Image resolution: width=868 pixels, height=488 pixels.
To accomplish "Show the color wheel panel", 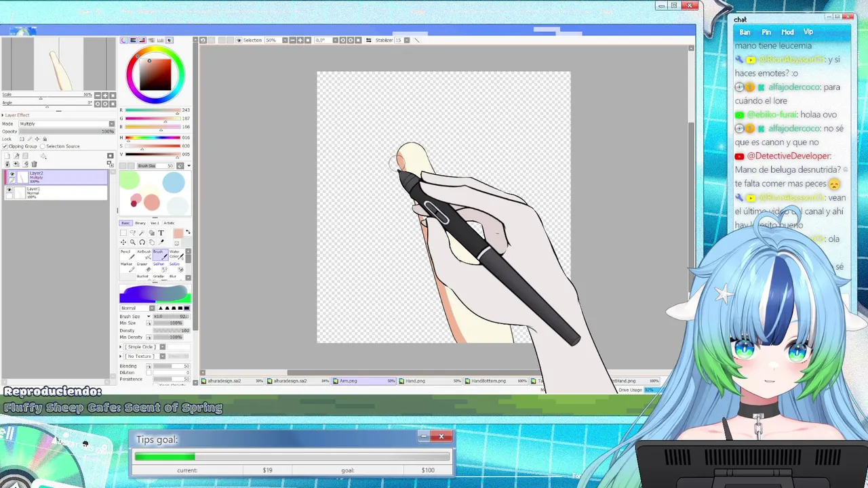I will pyautogui.click(x=124, y=40).
